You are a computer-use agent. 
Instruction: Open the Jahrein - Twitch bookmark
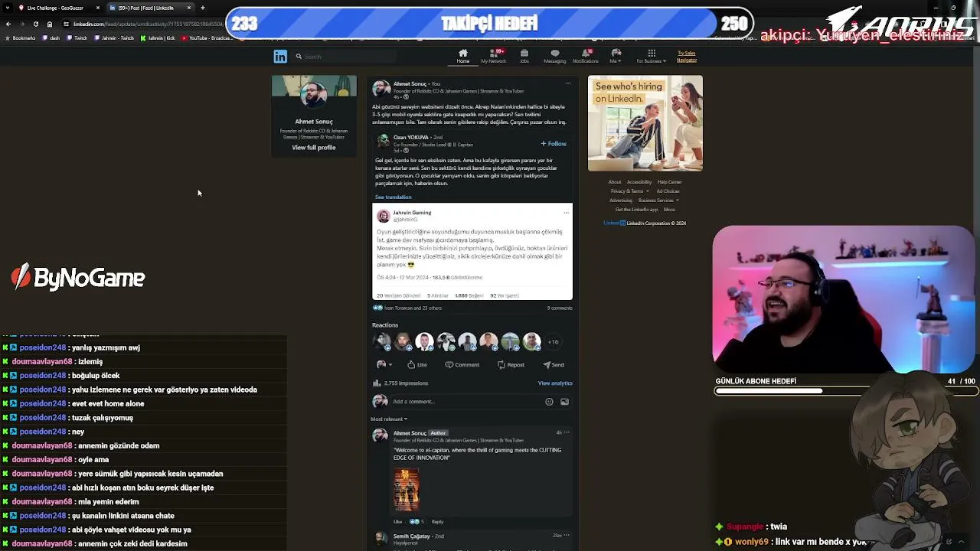[115, 37]
